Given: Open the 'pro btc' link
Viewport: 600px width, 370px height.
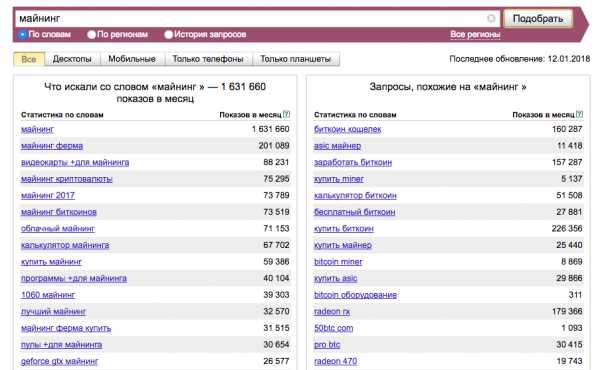Looking at the screenshot, I should 327,345.
